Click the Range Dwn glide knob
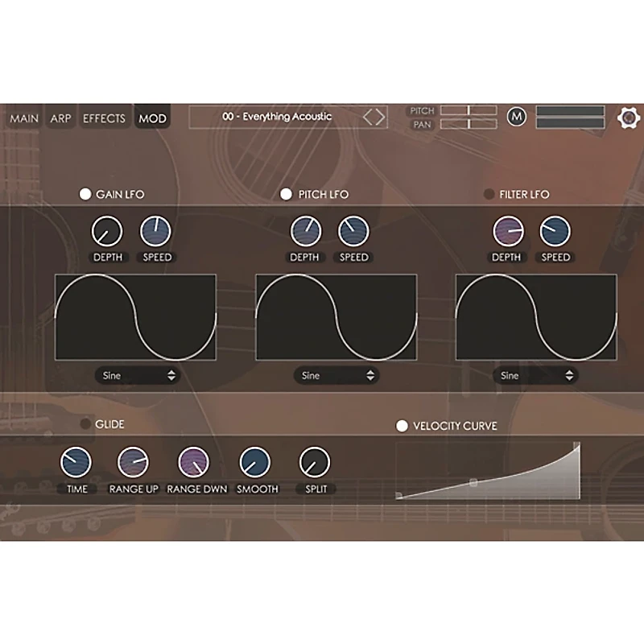The image size is (644, 644). click(194, 463)
